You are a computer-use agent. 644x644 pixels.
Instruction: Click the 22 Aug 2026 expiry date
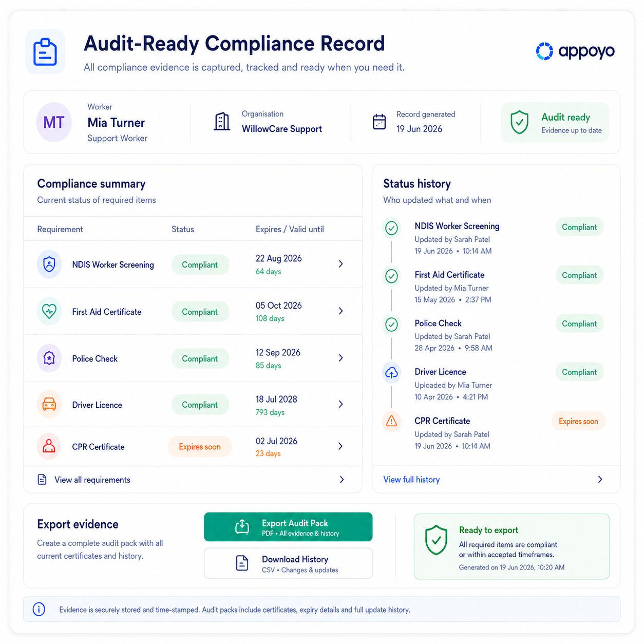click(279, 258)
